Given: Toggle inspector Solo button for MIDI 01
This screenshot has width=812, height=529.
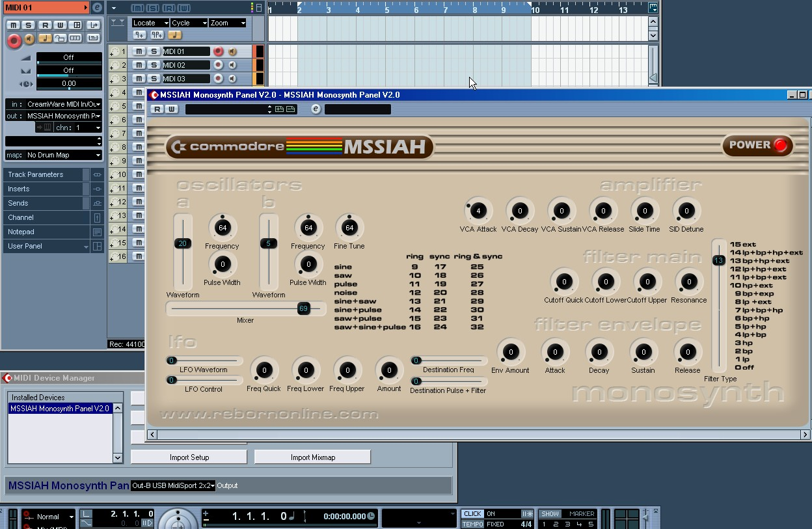Looking at the screenshot, I should 29,25.
